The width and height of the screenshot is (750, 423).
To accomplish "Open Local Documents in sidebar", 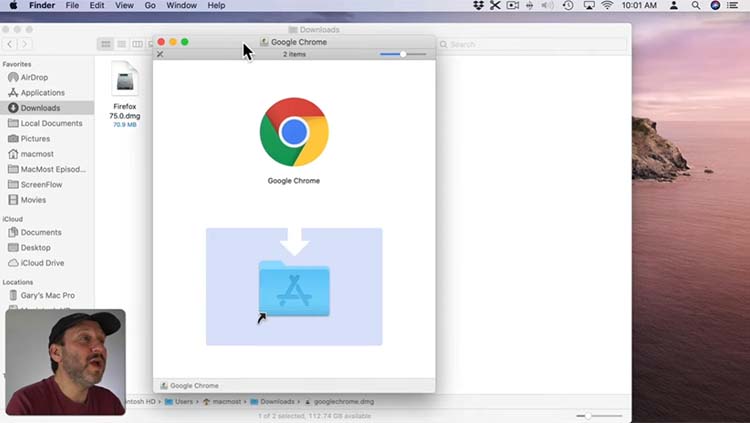I will (x=47, y=123).
